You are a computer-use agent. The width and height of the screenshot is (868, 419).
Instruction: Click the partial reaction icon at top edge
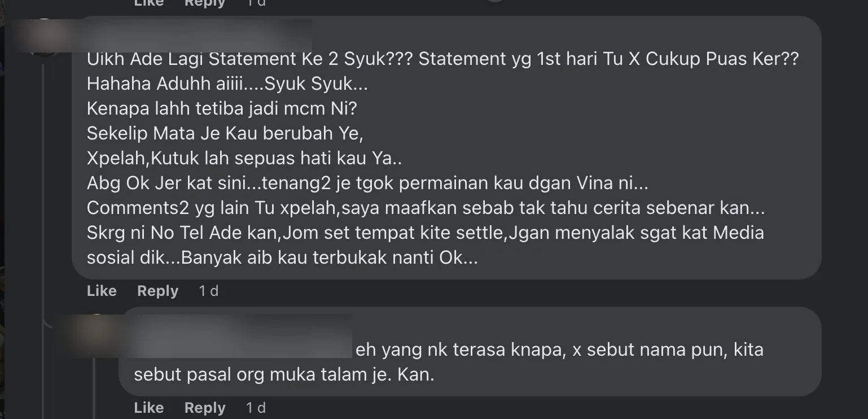pos(495,1)
